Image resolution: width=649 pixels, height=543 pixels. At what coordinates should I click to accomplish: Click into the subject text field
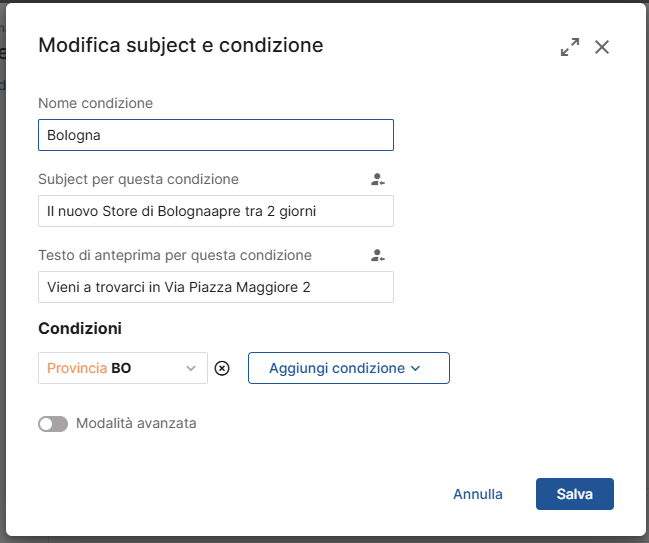tap(215, 211)
